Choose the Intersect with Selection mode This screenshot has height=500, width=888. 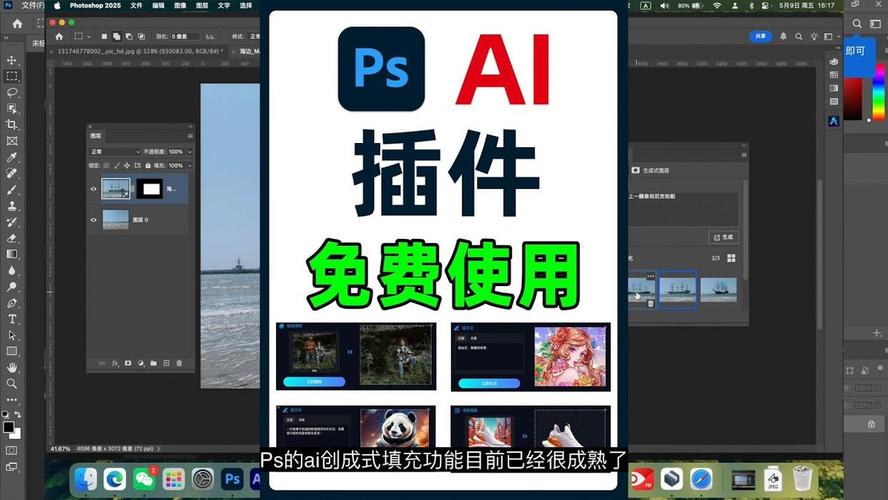(x=142, y=36)
